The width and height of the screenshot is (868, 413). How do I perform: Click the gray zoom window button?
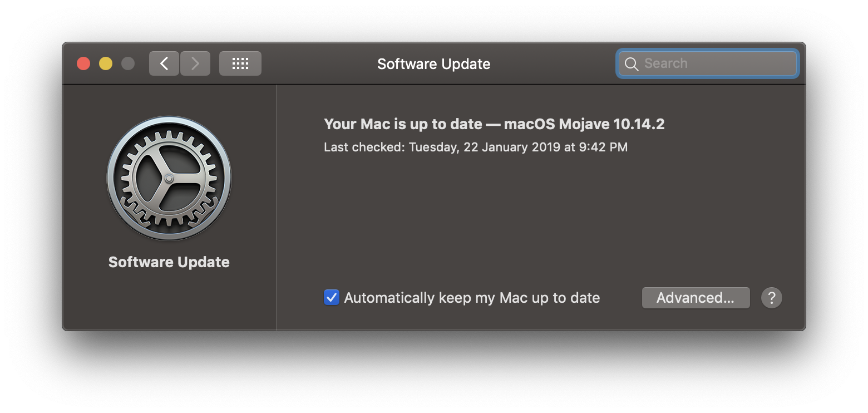point(128,63)
